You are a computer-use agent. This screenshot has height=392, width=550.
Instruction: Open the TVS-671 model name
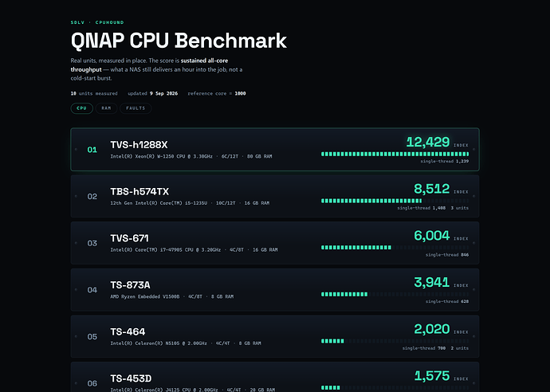coord(129,238)
